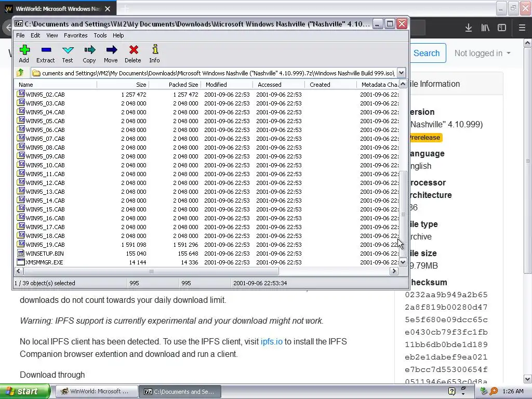Screen dimensions: 532x399
Task: Select the XMSMMGR.EXE file icon
Action: [x=21, y=262]
